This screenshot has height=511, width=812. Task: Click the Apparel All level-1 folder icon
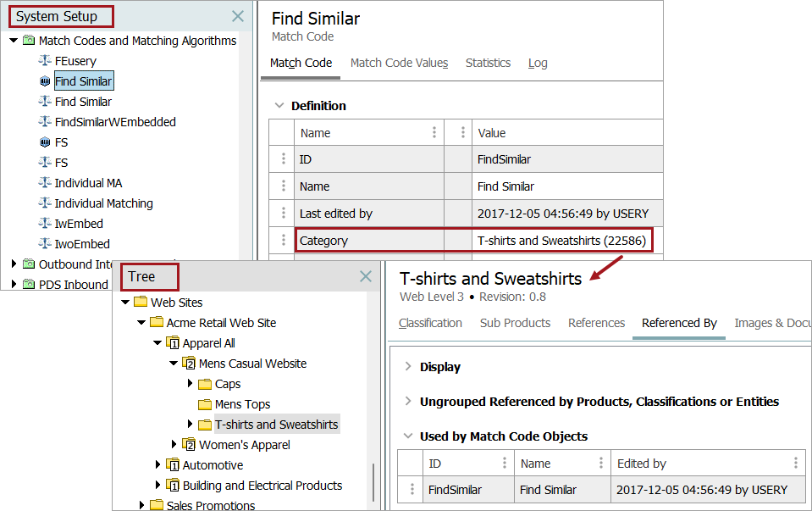click(x=173, y=343)
